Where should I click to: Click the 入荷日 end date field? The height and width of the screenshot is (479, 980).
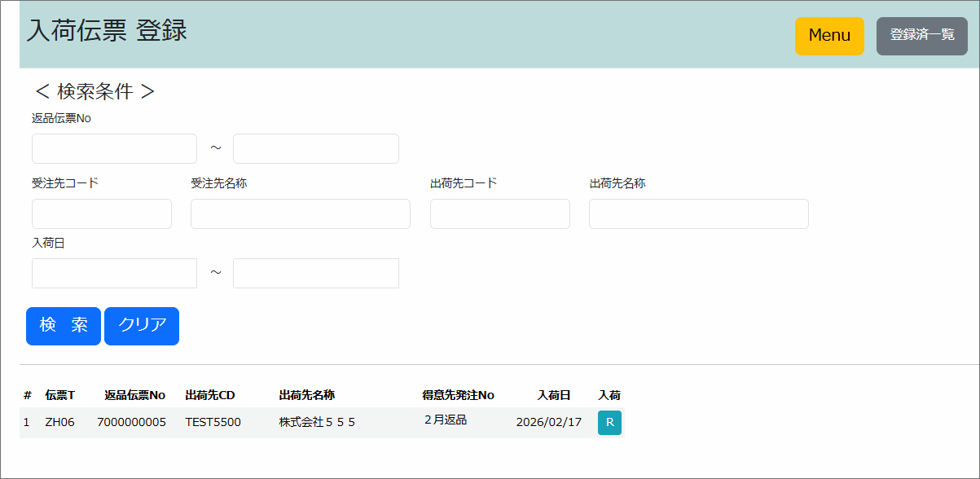(315, 274)
